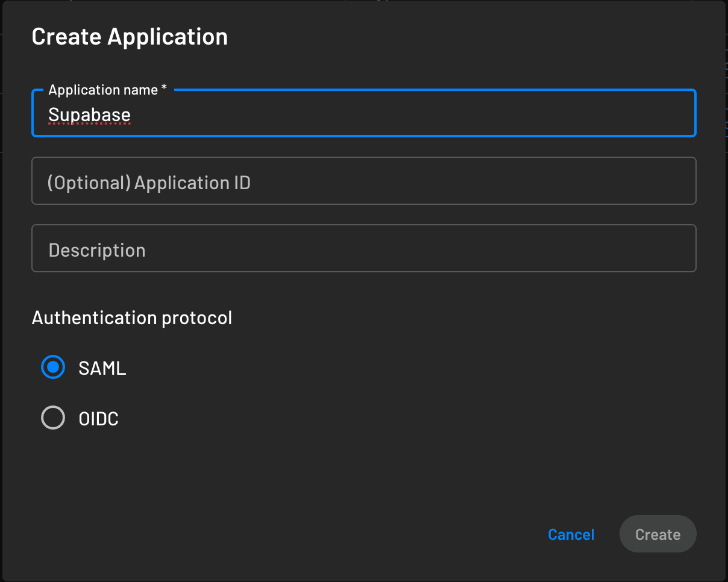Click the Create Application dialog title
Image resolution: width=728 pixels, height=582 pixels.
click(130, 36)
